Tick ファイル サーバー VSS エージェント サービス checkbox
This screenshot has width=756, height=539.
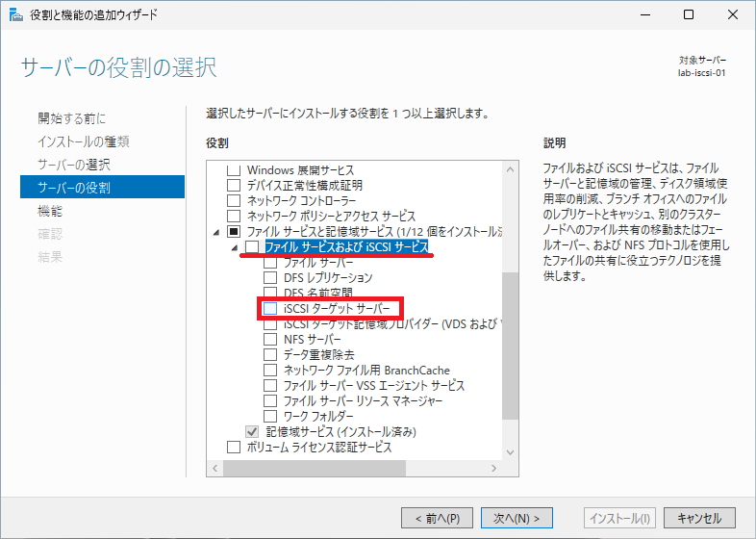tap(270, 386)
